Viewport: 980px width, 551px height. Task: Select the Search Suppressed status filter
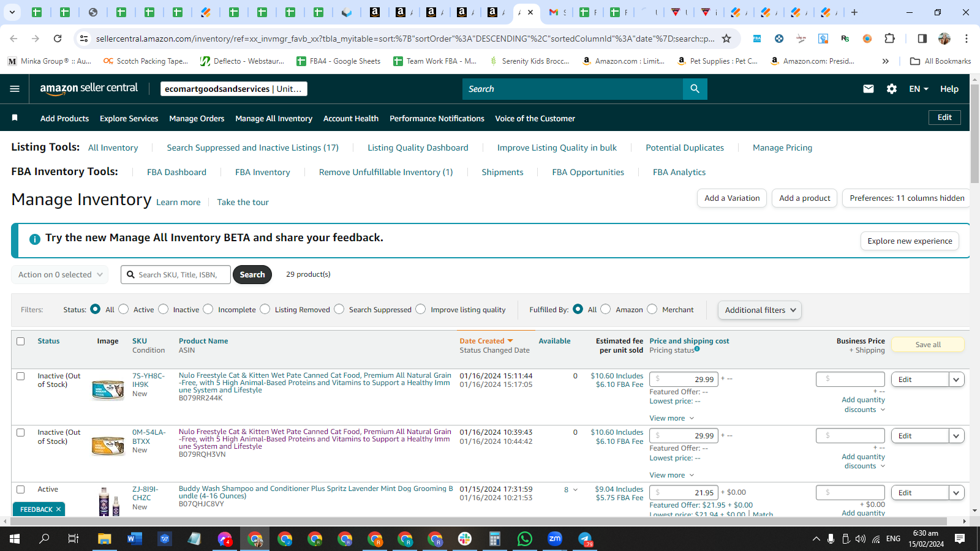tap(339, 309)
